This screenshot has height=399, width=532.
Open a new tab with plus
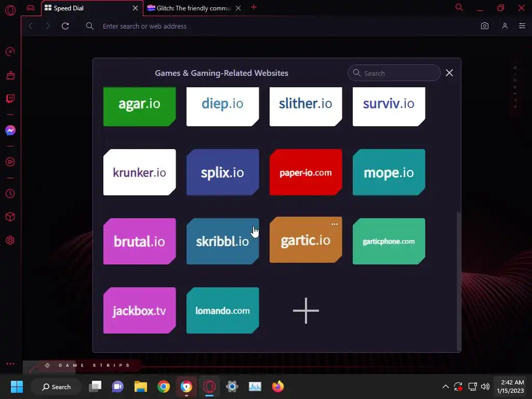click(x=254, y=7)
